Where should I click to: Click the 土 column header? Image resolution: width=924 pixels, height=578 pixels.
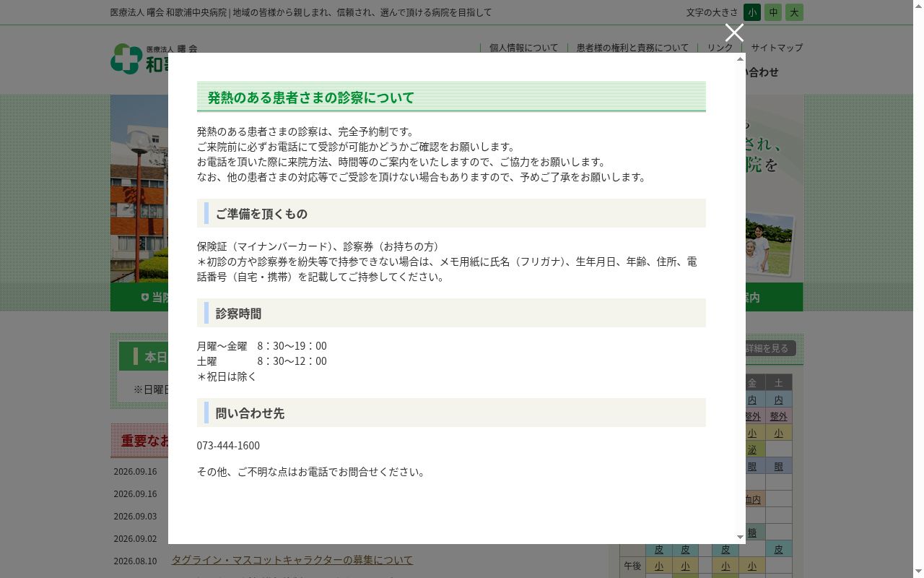tap(778, 383)
